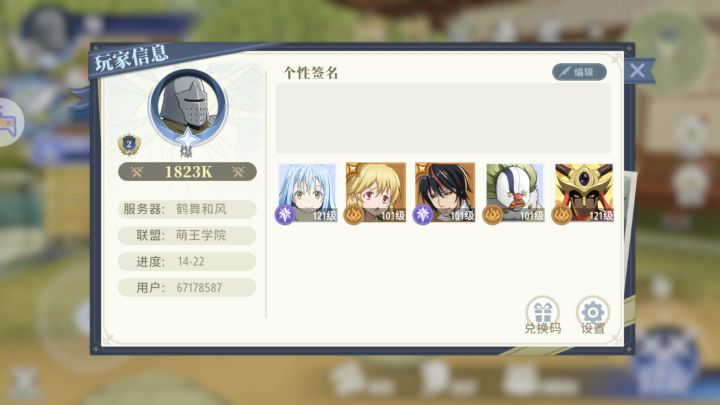Open the 设置 gear settings icon

pyautogui.click(x=592, y=315)
